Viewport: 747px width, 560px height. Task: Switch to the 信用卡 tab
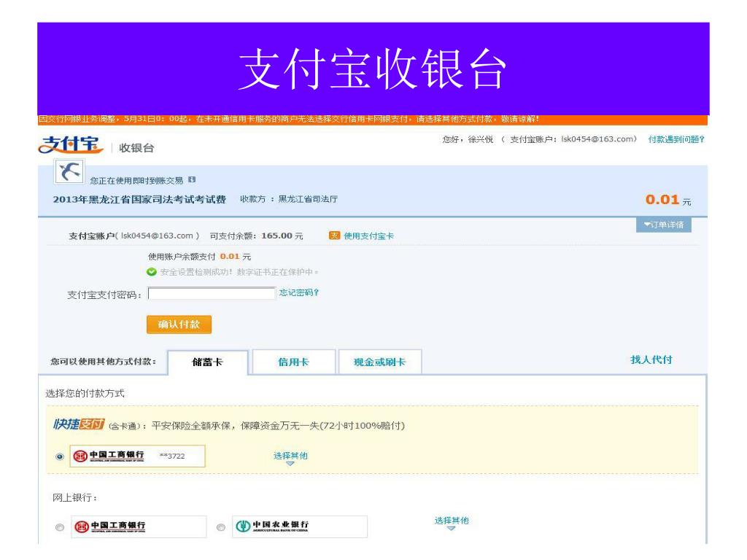(293, 362)
